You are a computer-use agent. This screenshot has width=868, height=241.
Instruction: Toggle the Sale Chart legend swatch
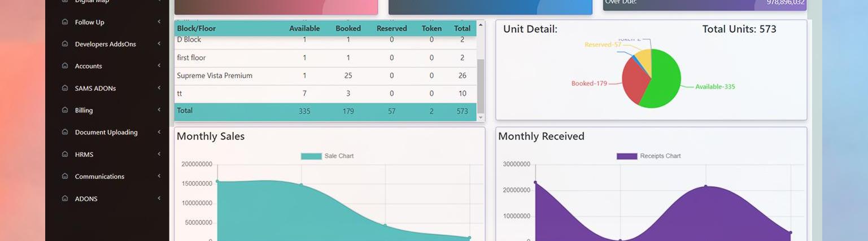coord(311,156)
